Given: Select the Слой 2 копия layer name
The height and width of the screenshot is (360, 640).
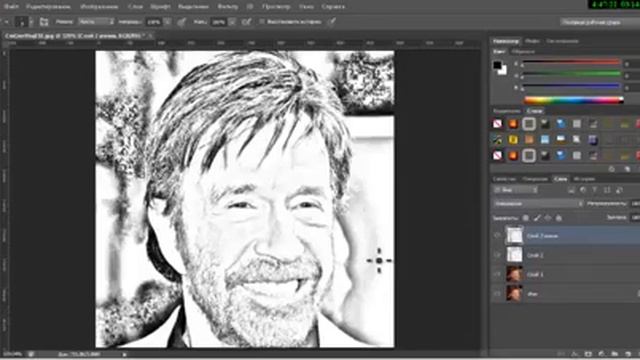Looking at the screenshot, I should (x=542, y=236).
